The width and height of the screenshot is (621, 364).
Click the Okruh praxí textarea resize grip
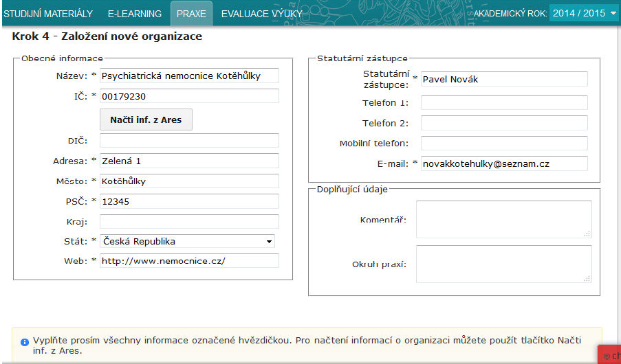coord(587,279)
